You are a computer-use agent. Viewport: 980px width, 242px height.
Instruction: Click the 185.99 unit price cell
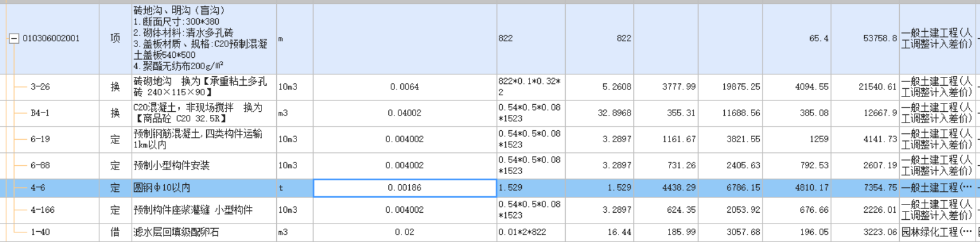[x=666, y=232]
